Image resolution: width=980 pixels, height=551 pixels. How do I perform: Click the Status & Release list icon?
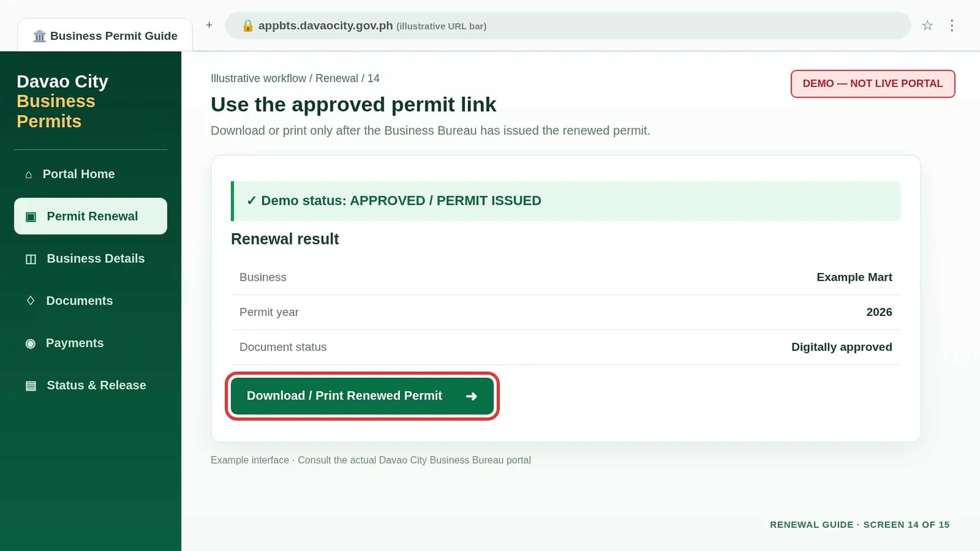point(31,386)
